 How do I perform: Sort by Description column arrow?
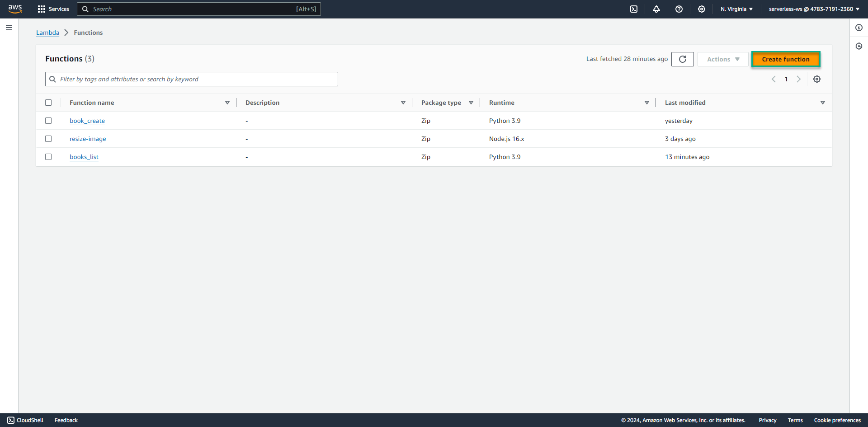click(403, 103)
